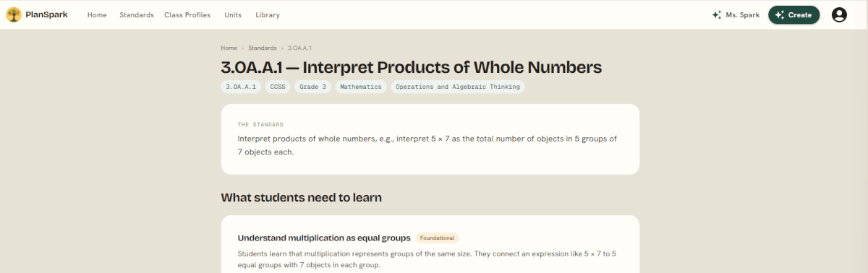868x273 pixels.
Task: Click the sparkle icon beside Ms. Spark
Action: (x=716, y=14)
